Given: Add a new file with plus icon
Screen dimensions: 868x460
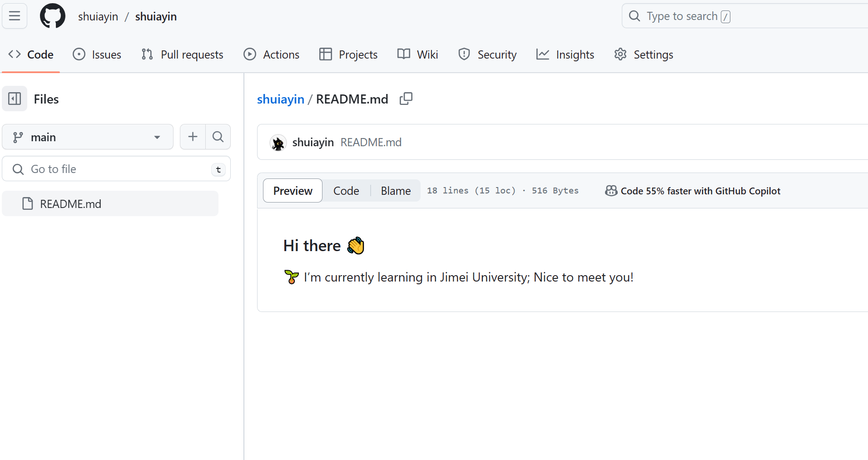Looking at the screenshot, I should [x=193, y=137].
